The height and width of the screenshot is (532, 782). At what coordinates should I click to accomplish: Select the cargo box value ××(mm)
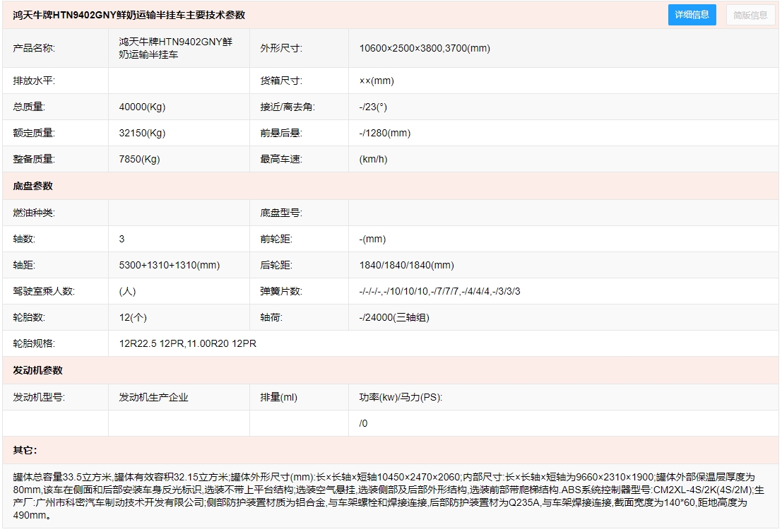[x=377, y=81]
